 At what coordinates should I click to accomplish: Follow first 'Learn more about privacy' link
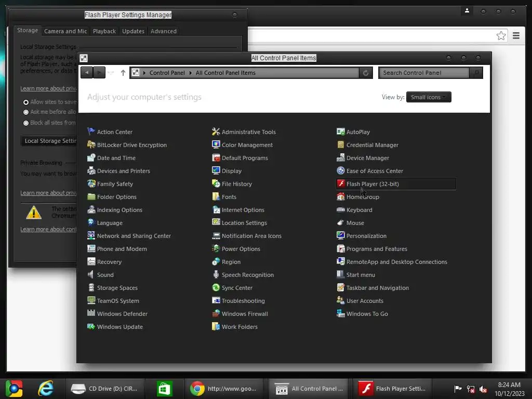coord(48,88)
